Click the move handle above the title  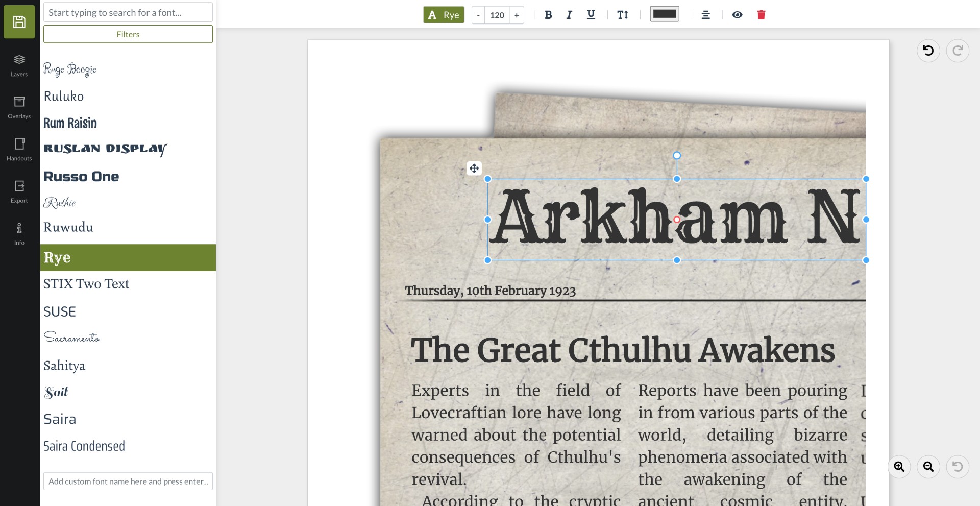pos(474,168)
